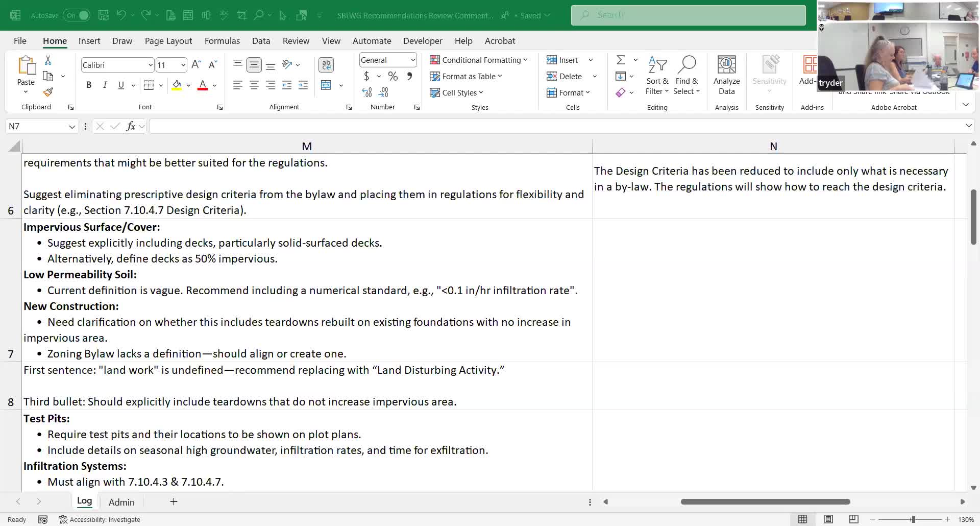Toggle italic formatting
The height and width of the screenshot is (526, 980).
click(x=105, y=85)
